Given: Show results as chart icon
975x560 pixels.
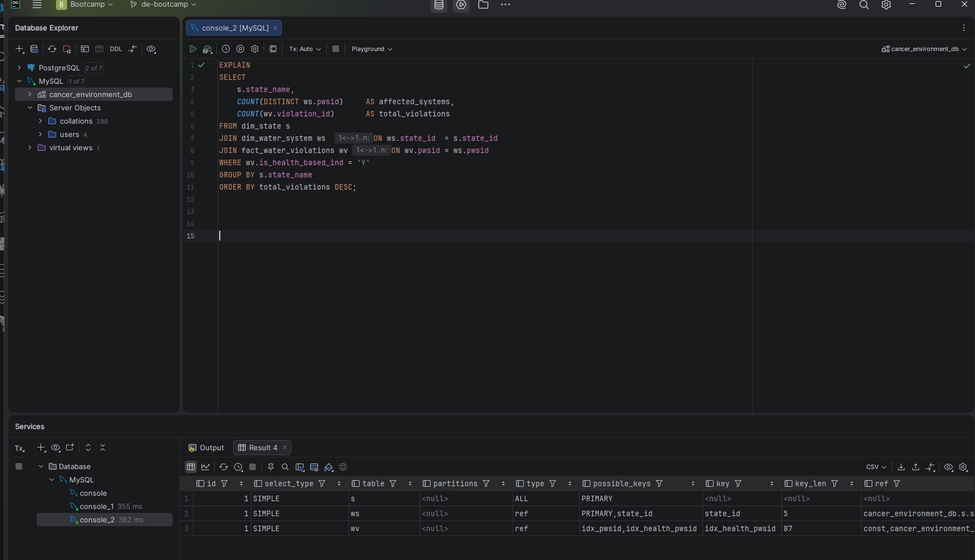Looking at the screenshot, I should point(205,467).
